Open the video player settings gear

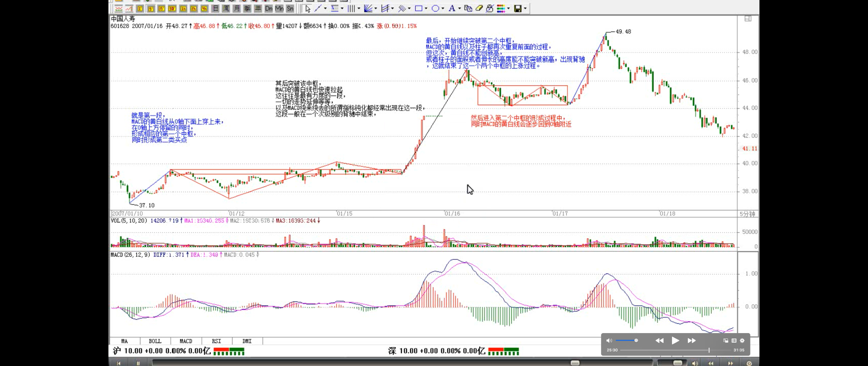click(742, 340)
